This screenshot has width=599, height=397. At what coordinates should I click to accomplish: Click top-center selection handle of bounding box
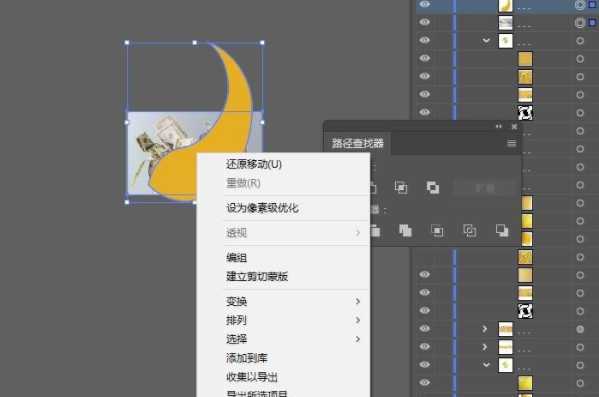[195, 43]
